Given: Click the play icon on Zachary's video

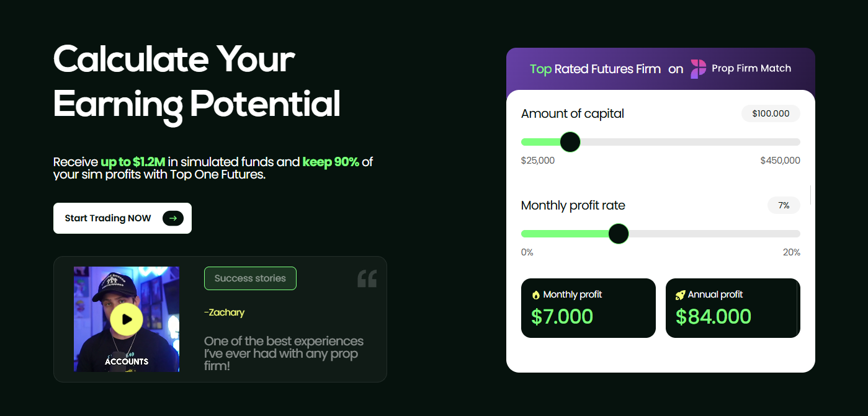Looking at the screenshot, I should pos(126,318).
